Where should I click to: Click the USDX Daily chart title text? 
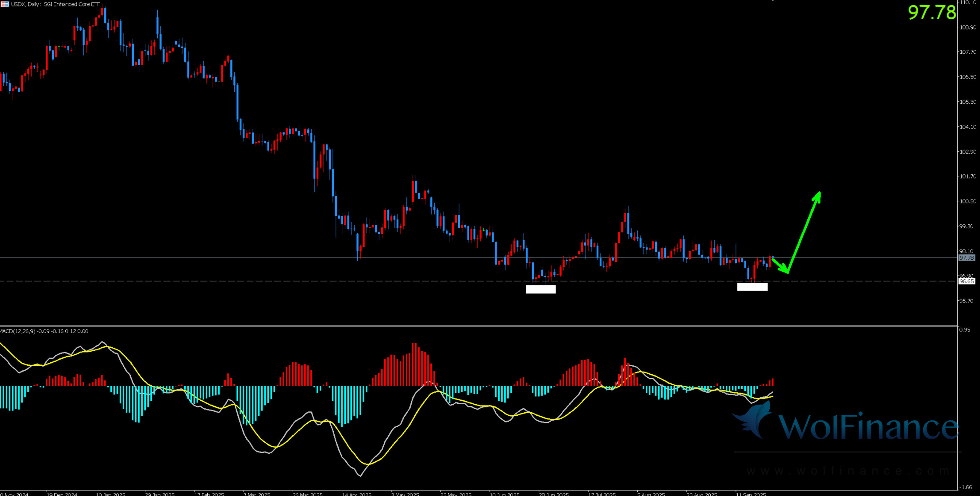[x=56, y=4]
